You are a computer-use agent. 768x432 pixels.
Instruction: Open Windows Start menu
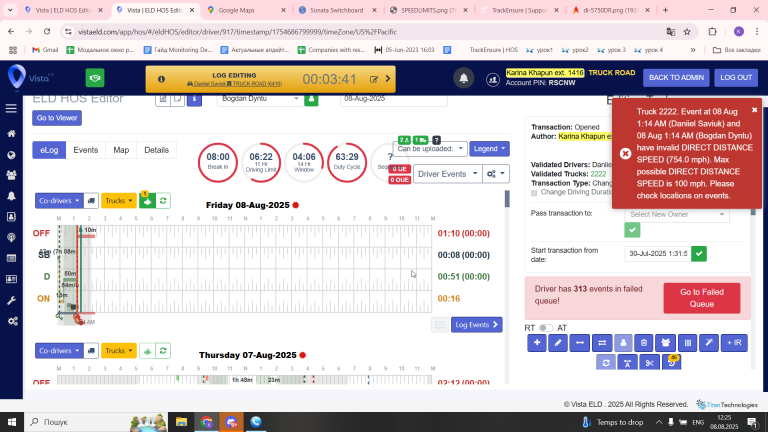pyautogui.click(x=11, y=422)
